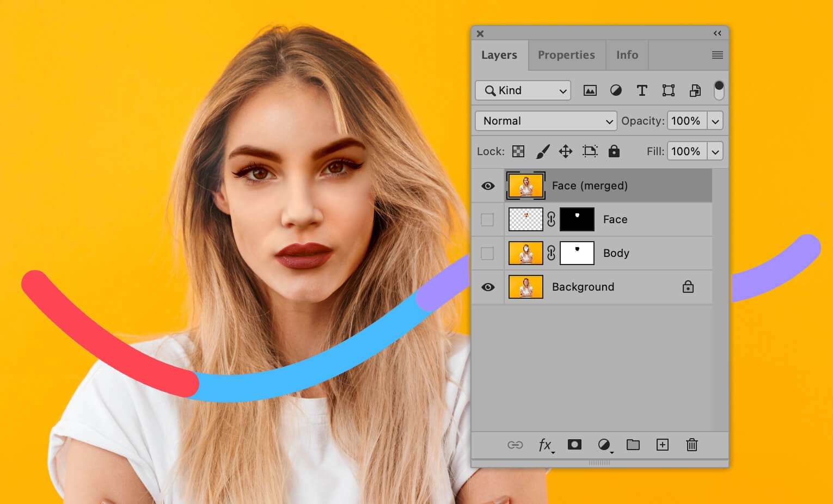Open the layer styles fx menu

click(545, 445)
